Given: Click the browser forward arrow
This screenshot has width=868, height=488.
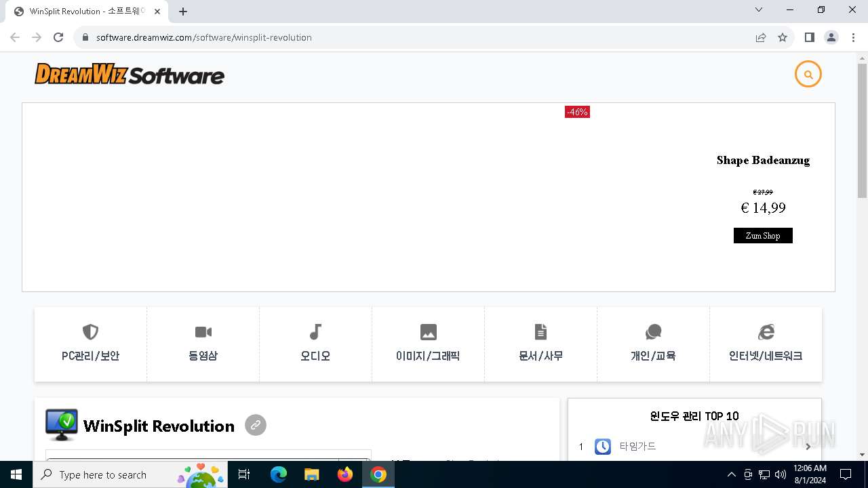Looking at the screenshot, I should tap(37, 37).
